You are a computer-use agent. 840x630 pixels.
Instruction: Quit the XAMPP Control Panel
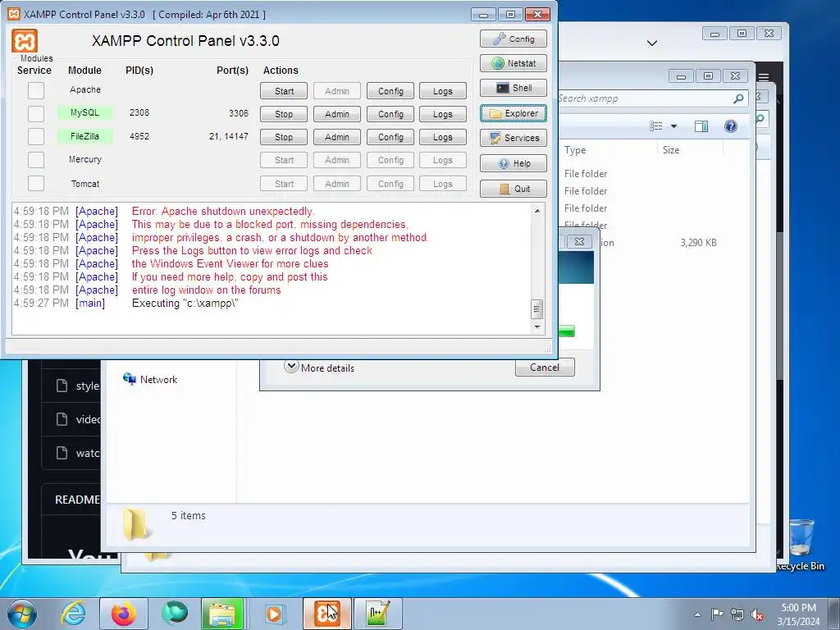coord(514,189)
